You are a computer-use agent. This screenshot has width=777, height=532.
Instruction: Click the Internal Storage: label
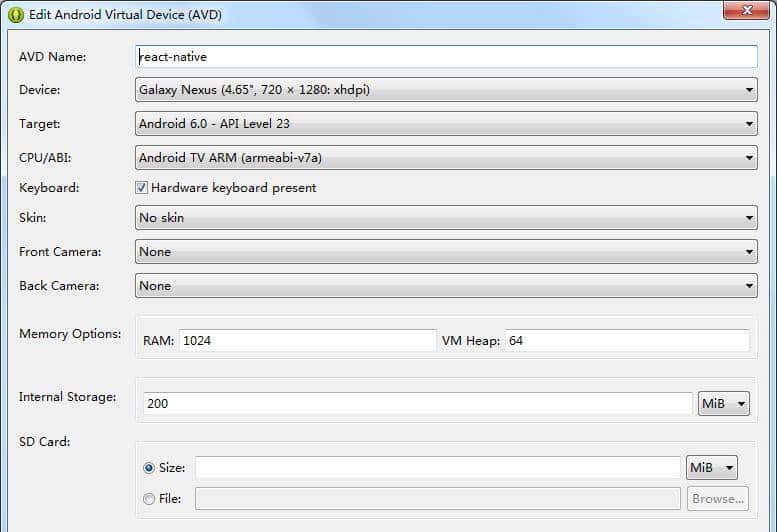[x=68, y=397]
